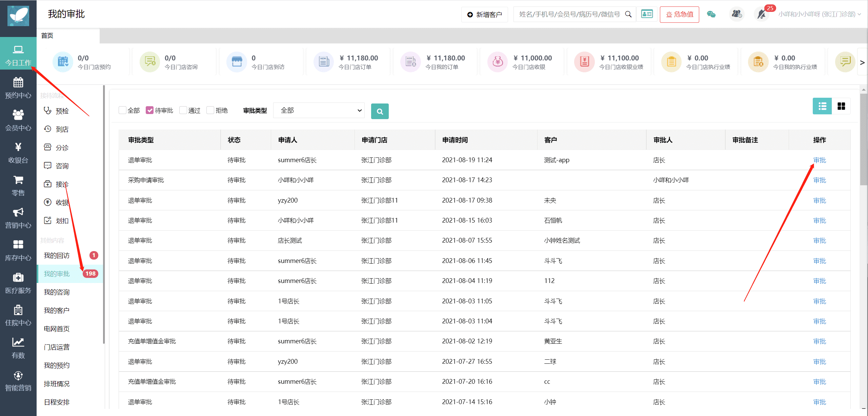This screenshot has width=868, height=416.
Task: Open the ID card reader icon
Action: tap(647, 14)
